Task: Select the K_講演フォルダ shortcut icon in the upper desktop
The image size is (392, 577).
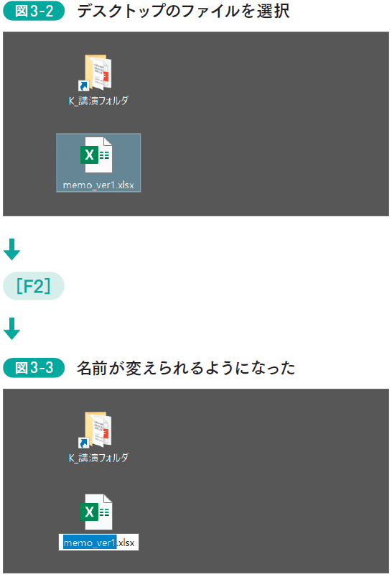Action: pyautogui.click(x=95, y=73)
